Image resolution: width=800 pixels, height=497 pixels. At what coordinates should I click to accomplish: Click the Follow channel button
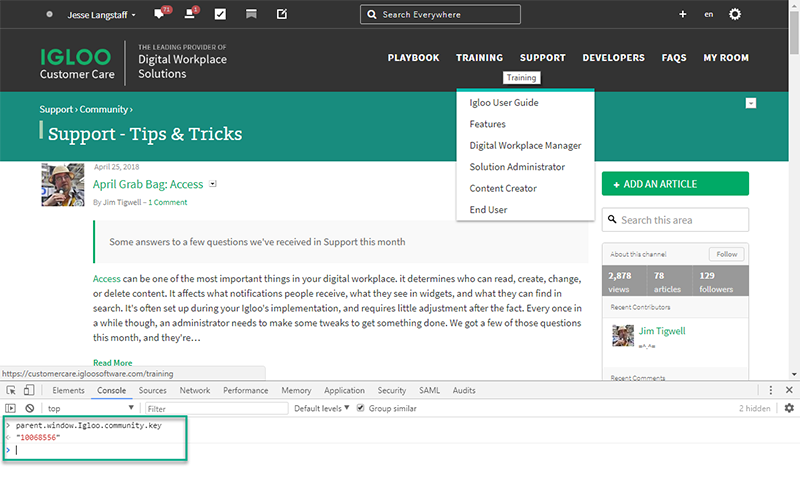pyautogui.click(x=727, y=254)
